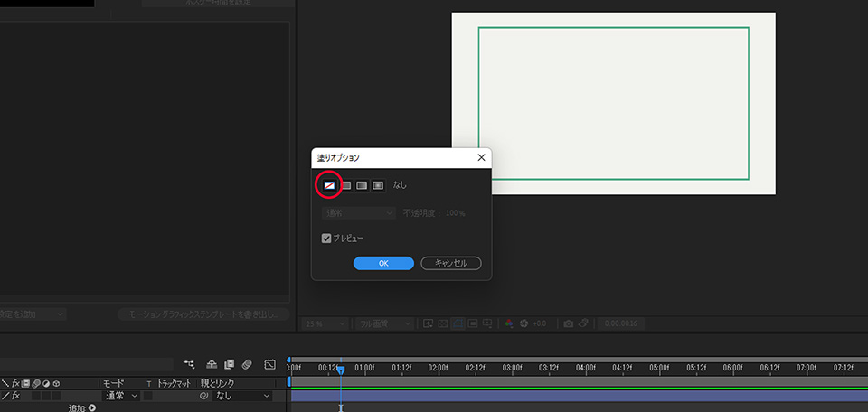The image size is (868, 412).
Task: Toggle the layer's quality slash switch
Action: [x=6, y=396]
